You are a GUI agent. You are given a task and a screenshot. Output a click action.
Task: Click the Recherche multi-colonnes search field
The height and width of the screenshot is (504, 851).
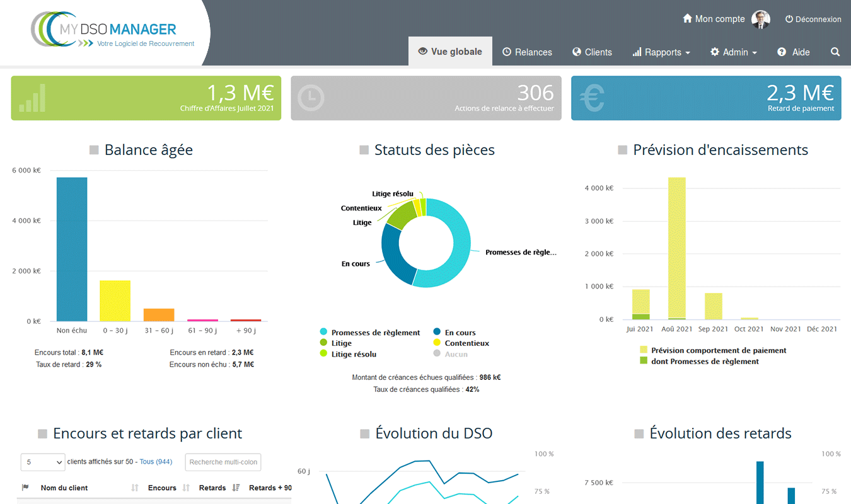click(223, 462)
